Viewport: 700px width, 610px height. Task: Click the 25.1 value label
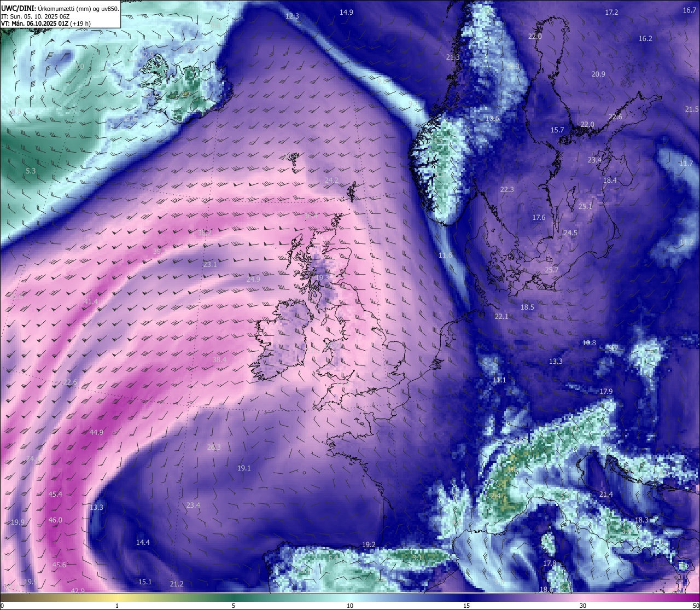tap(585, 206)
